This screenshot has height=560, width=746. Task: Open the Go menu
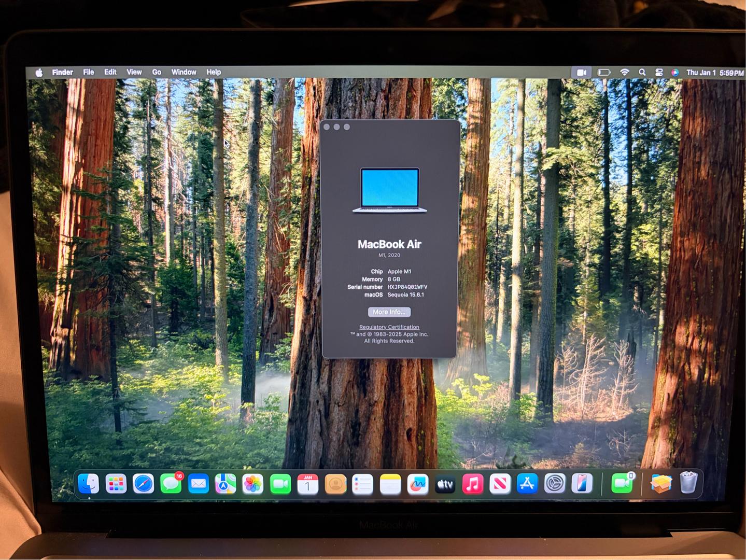[157, 72]
